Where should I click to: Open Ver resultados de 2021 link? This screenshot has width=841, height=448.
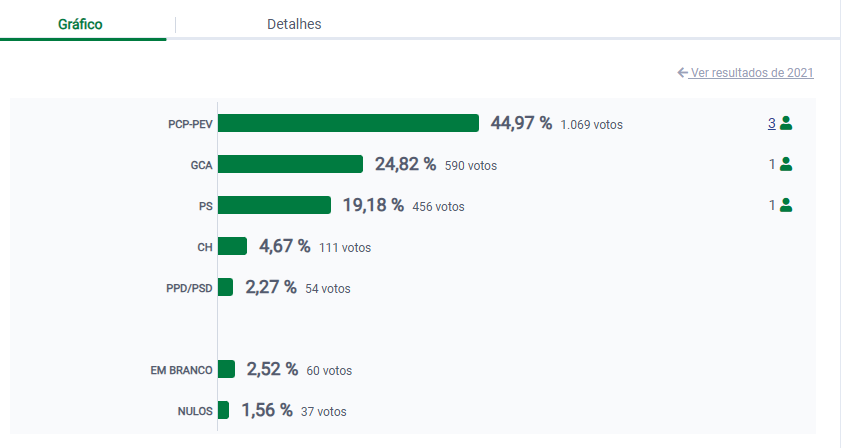[x=752, y=73]
